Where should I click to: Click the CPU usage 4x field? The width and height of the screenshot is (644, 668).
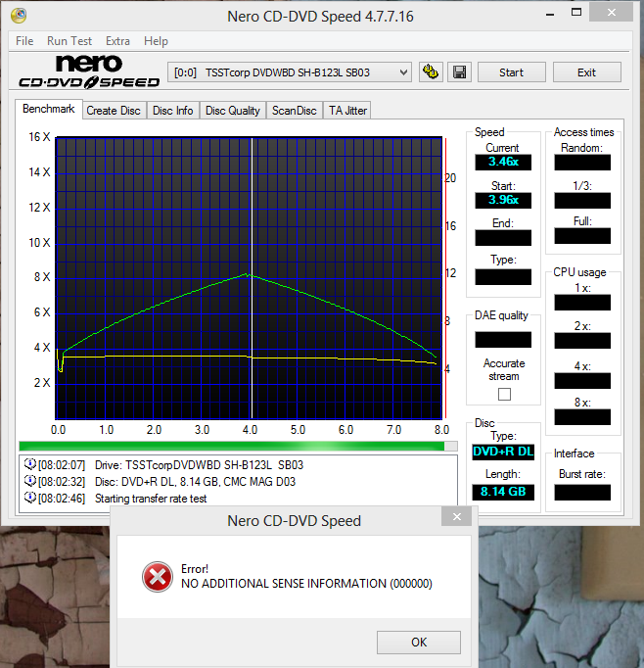pos(582,381)
